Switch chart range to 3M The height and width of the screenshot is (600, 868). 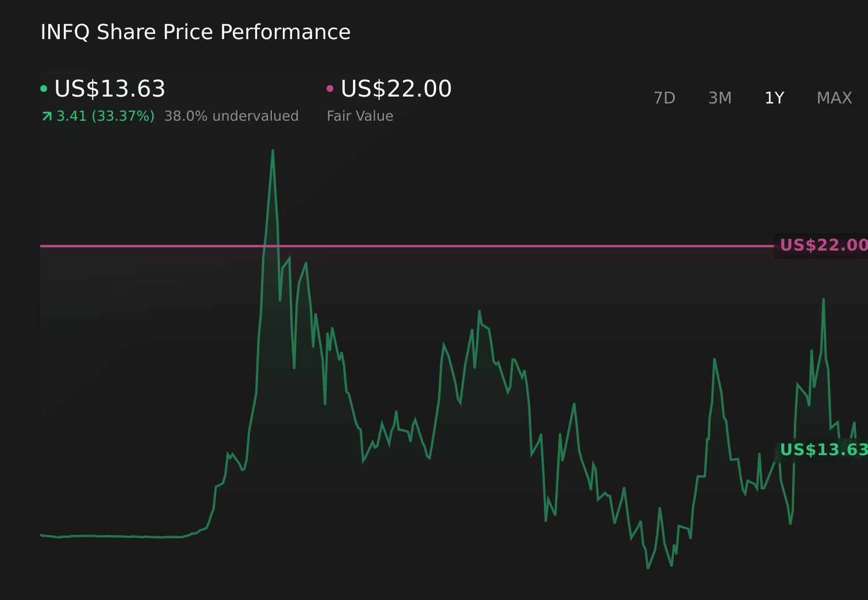[x=720, y=98]
